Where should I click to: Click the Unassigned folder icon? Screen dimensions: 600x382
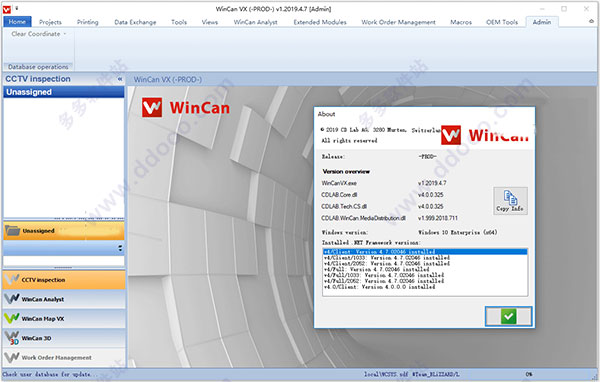tap(13, 231)
